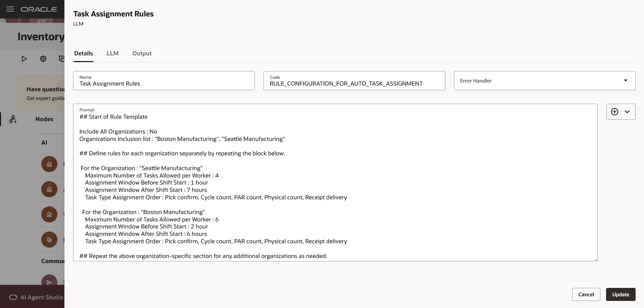Switch to the Output tab

coord(142,53)
